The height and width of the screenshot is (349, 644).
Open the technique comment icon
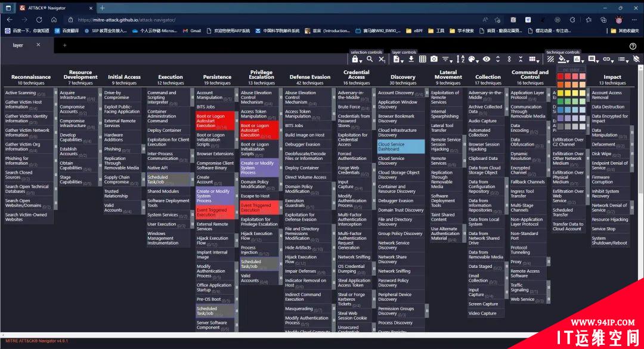pos(593,60)
